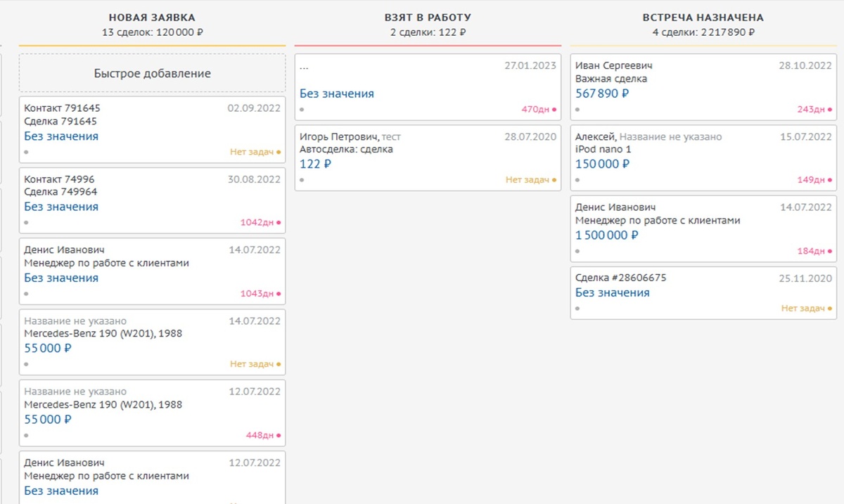Click the 184дн overdue task indicator

(814, 251)
